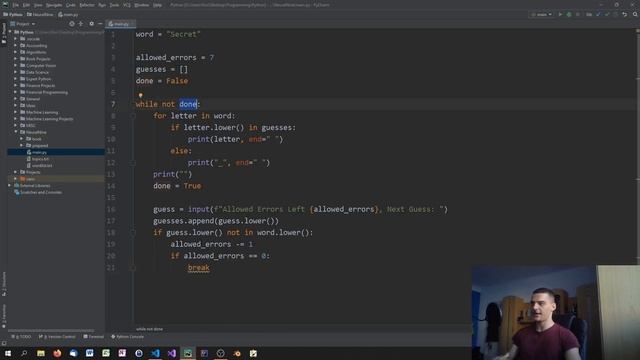Screen dimensions: 640x360
Task: Click the tool windows toggle icon at bottom-left corner
Action: tap(4, 343)
